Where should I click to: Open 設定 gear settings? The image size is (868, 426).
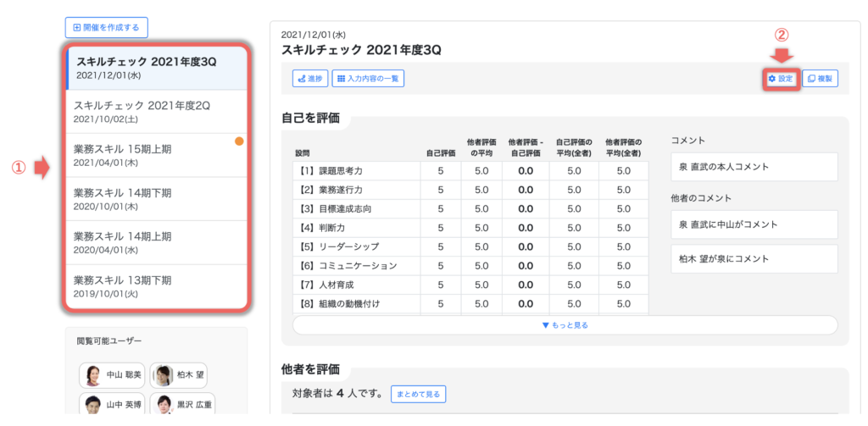click(x=780, y=79)
